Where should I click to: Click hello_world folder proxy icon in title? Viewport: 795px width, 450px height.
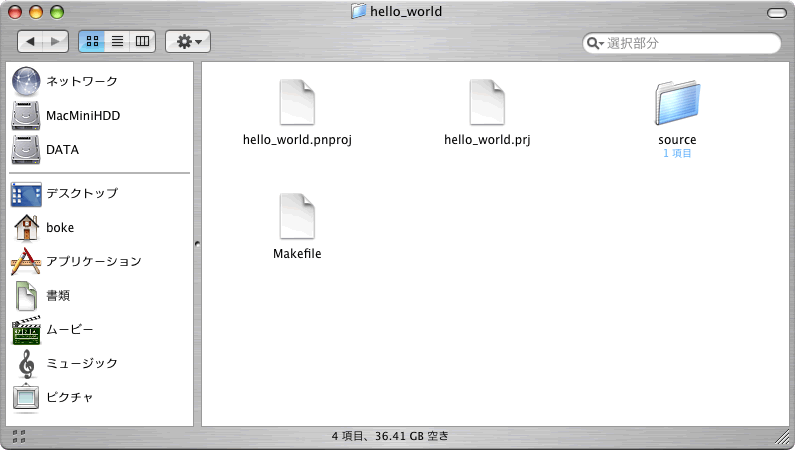(x=358, y=11)
